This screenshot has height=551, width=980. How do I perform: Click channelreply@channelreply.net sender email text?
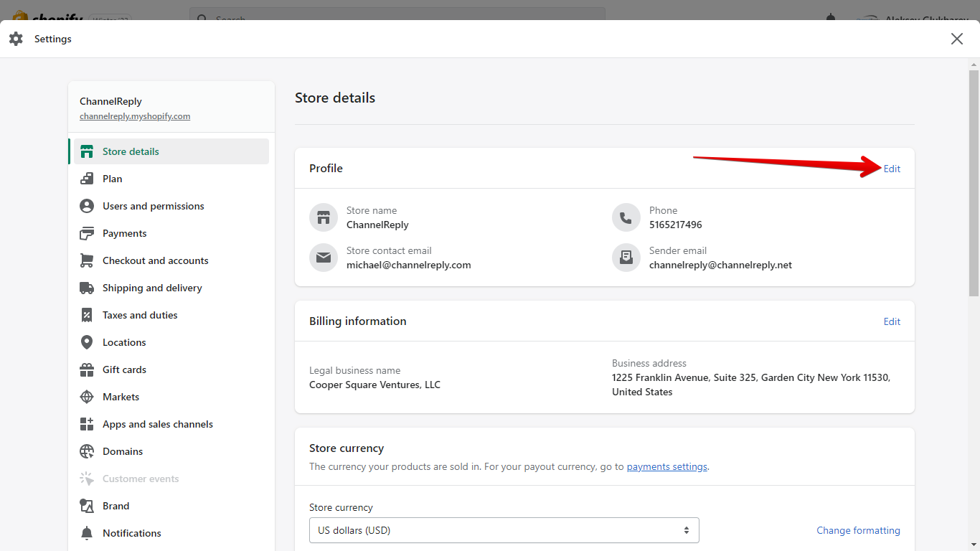tap(720, 265)
